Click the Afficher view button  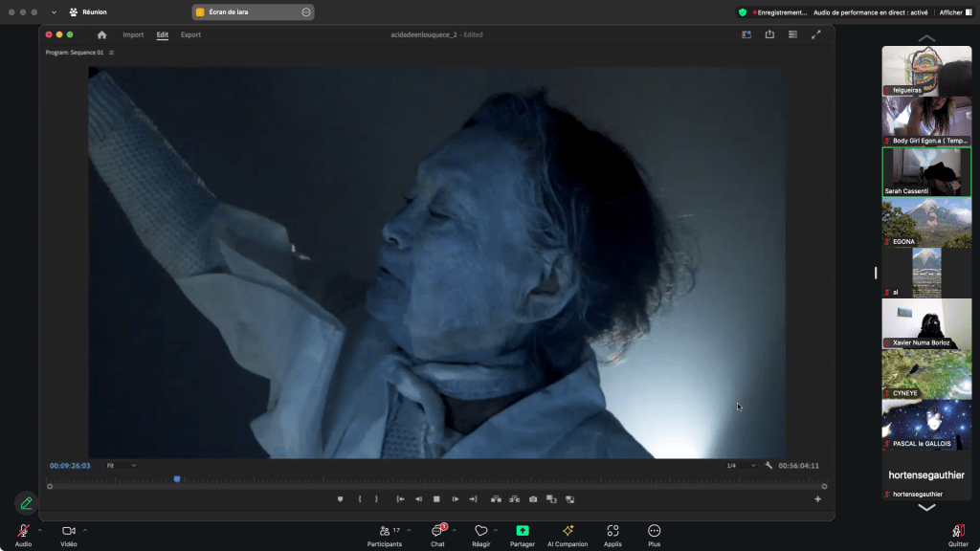[955, 12]
